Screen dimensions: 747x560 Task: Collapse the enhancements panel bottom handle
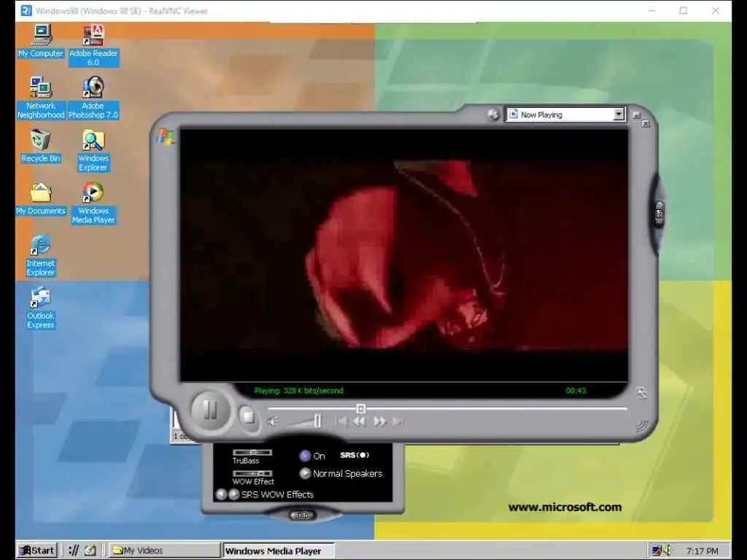coord(303,516)
